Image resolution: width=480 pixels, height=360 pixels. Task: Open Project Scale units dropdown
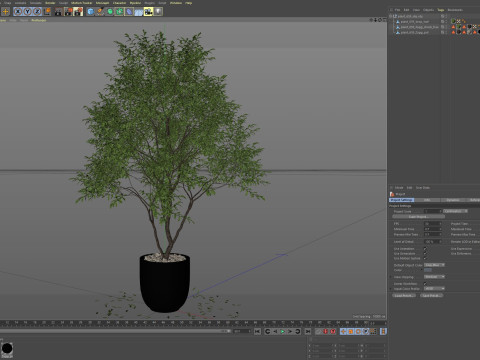pos(455,211)
